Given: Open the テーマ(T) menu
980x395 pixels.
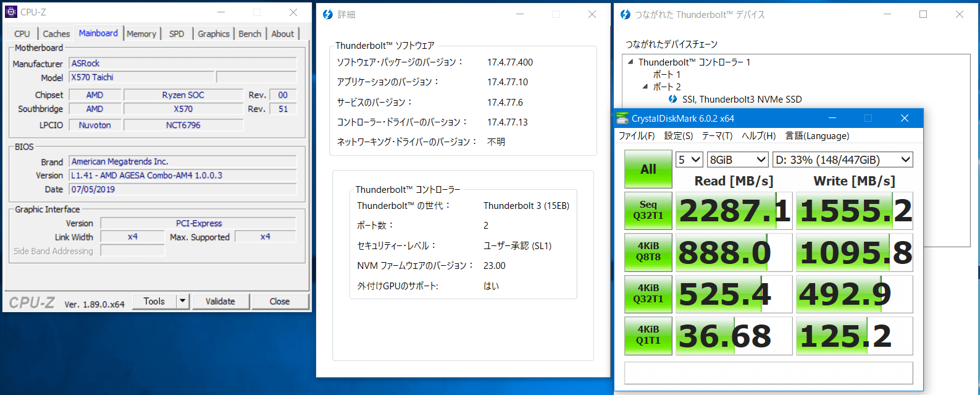Looking at the screenshot, I should click(x=717, y=136).
